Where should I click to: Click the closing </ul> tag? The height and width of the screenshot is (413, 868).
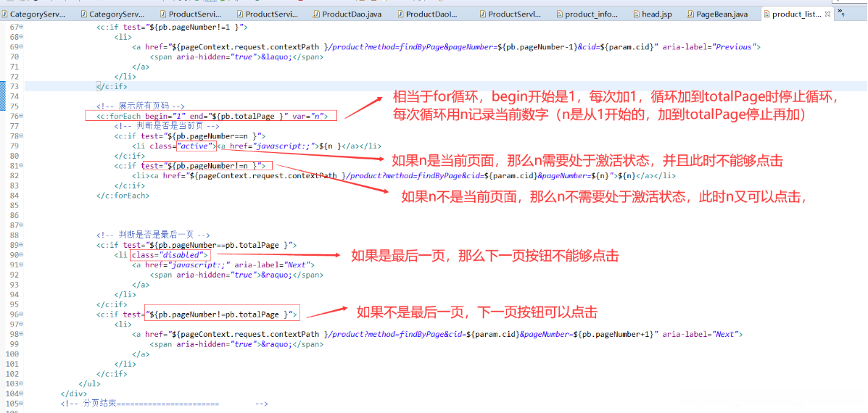coord(90,384)
